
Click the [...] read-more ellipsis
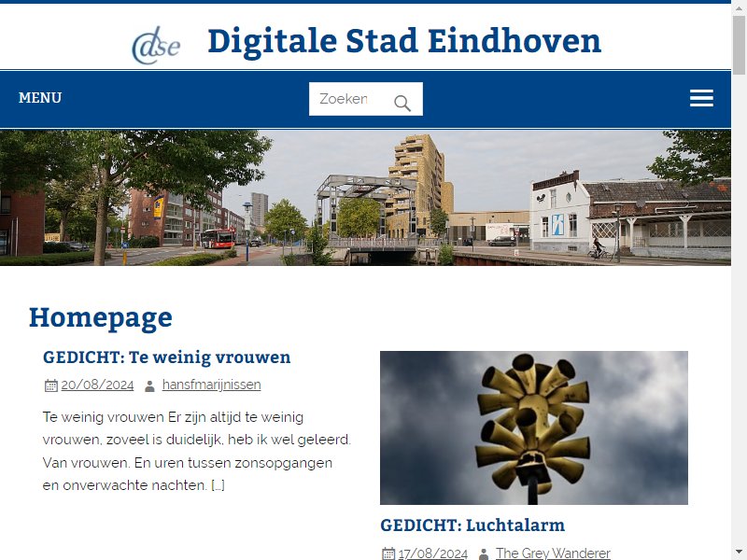pyautogui.click(x=218, y=485)
